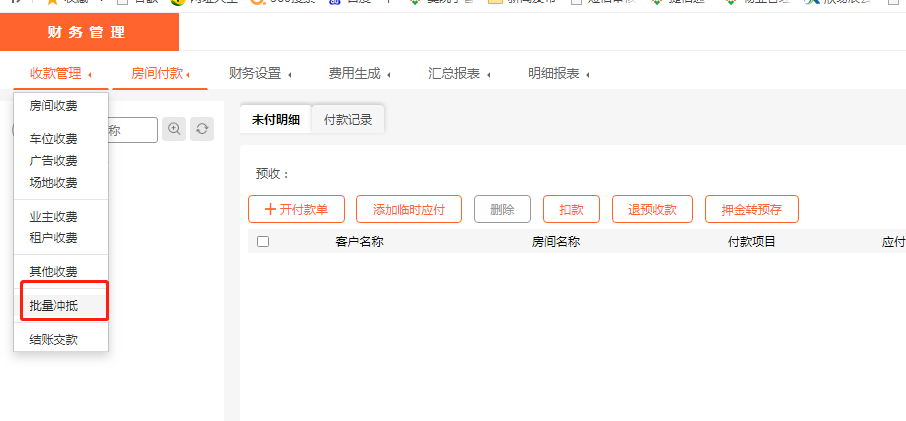Switch to the 未付明细 tab

click(x=275, y=119)
